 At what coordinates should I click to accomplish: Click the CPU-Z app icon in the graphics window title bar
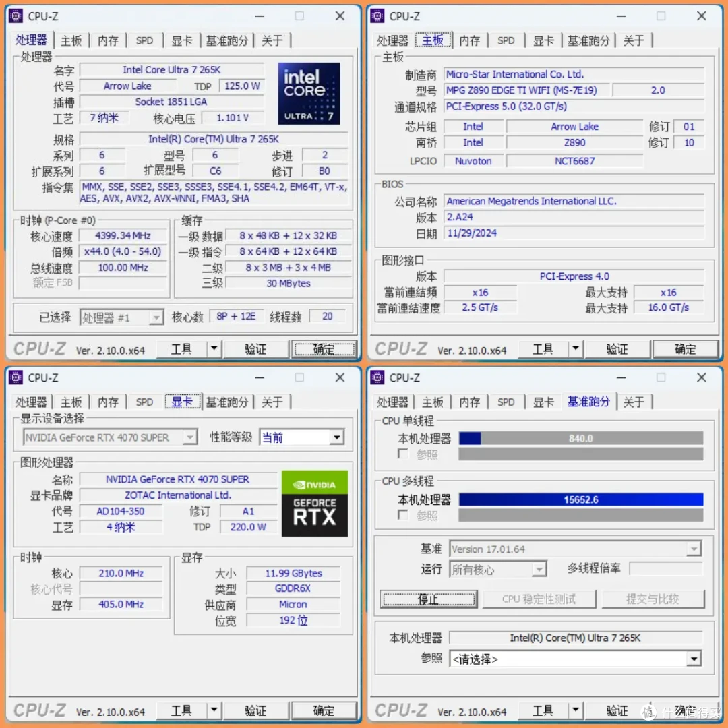[16, 377]
